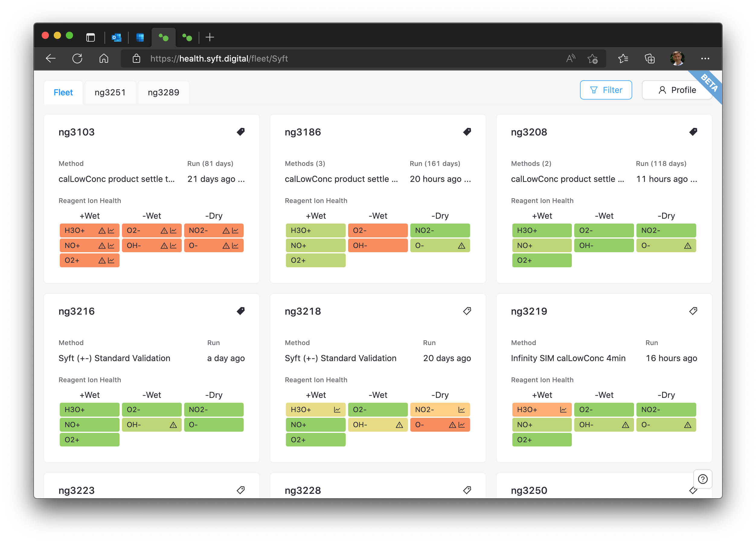Click the trend chart icon on ng3219 H3O+
The width and height of the screenshot is (756, 543).
563,410
